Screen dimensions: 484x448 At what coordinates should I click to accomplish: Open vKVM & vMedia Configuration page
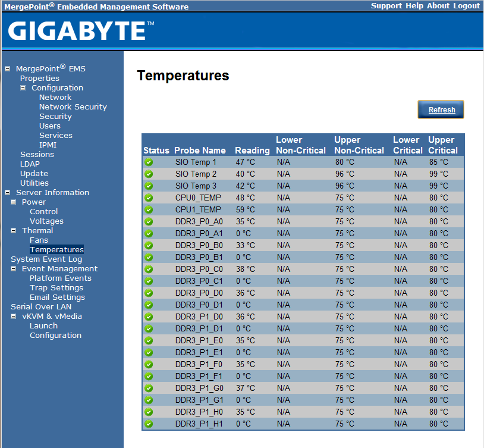(55, 336)
